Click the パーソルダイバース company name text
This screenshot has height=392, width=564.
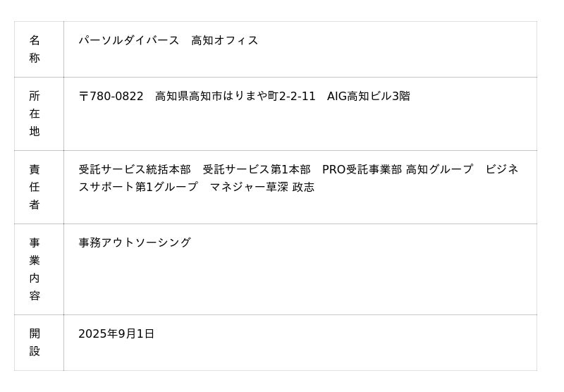[x=129, y=40]
